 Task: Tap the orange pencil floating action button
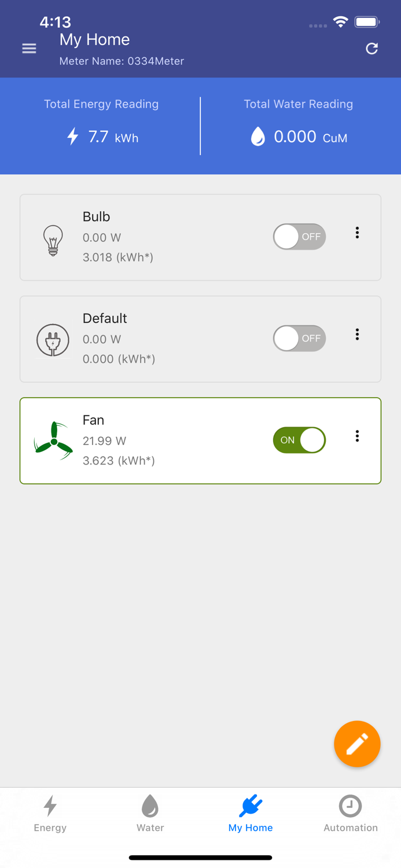(x=357, y=744)
